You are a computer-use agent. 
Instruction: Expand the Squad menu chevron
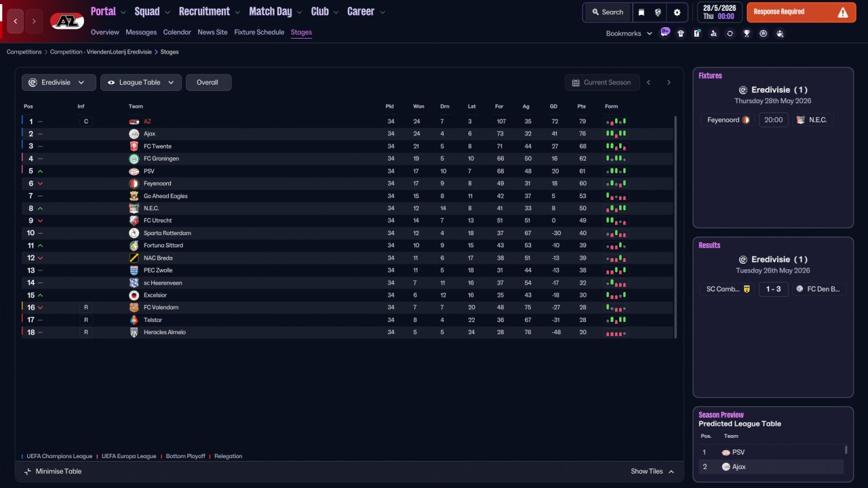coord(167,12)
